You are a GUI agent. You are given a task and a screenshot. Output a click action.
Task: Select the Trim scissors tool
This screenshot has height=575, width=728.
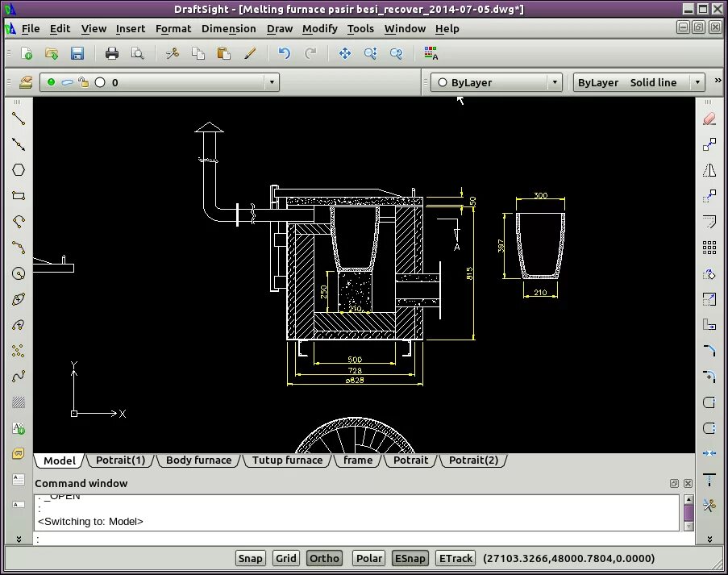(709, 504)
